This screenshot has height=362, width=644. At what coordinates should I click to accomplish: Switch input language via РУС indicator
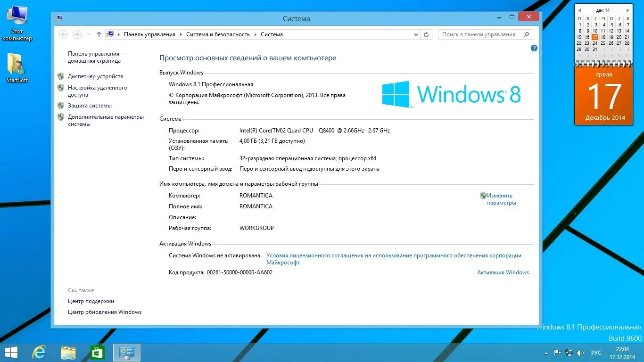[x=596, y=353]
